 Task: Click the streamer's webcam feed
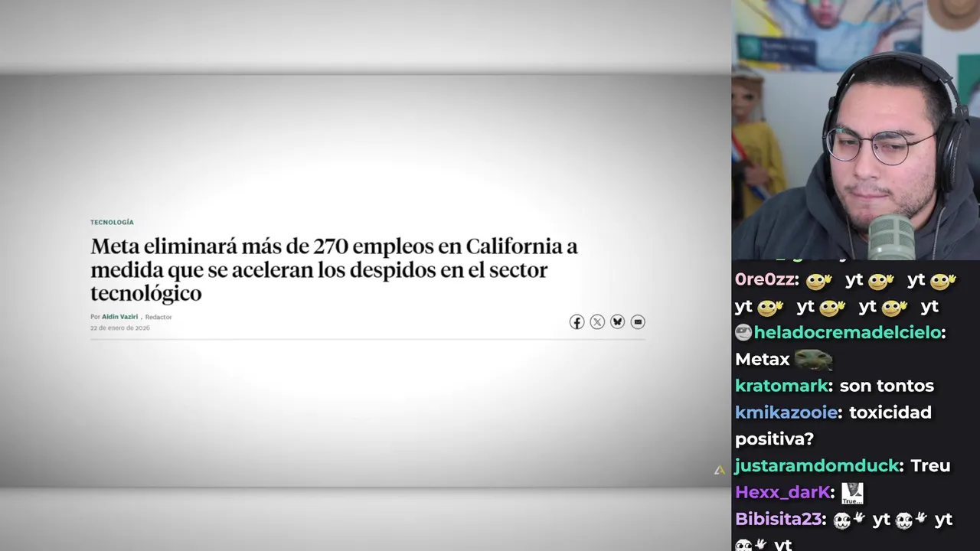[855, 130]
